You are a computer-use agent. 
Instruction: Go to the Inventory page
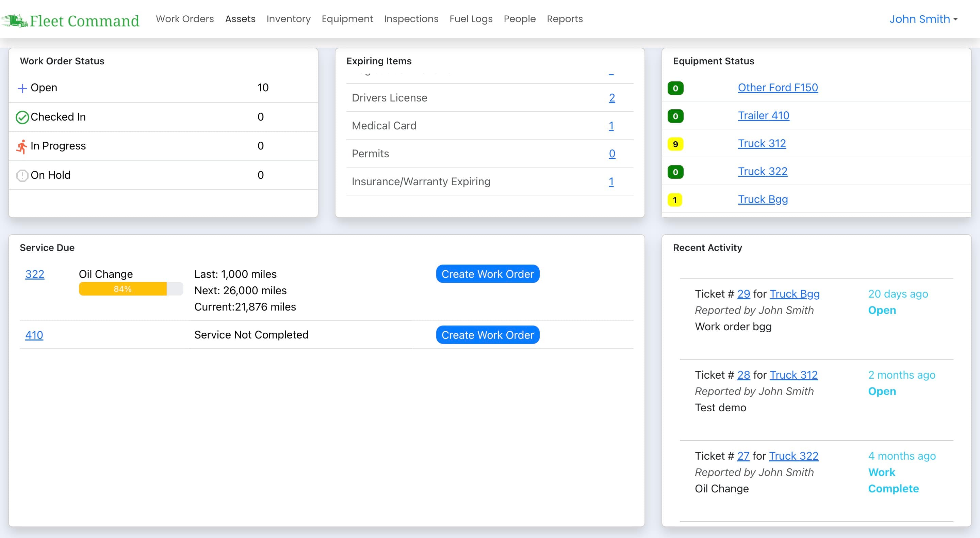click(x=288, y=19)
